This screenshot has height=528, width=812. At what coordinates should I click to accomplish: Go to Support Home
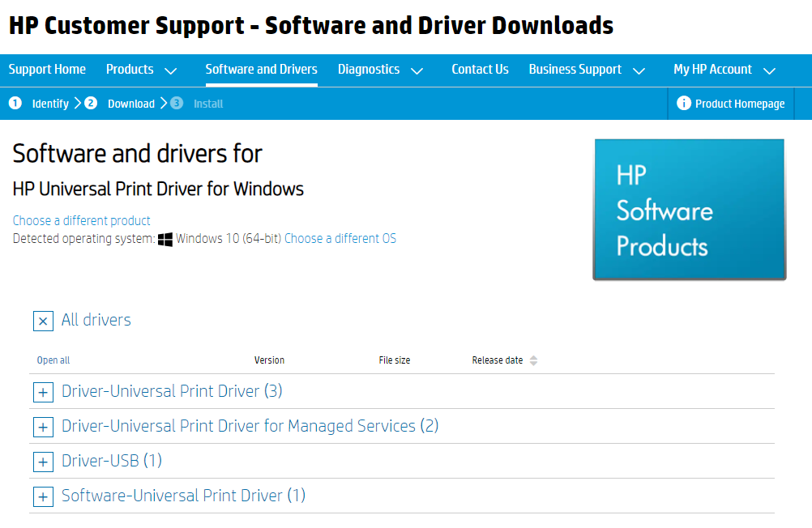[x=47, y=70]
